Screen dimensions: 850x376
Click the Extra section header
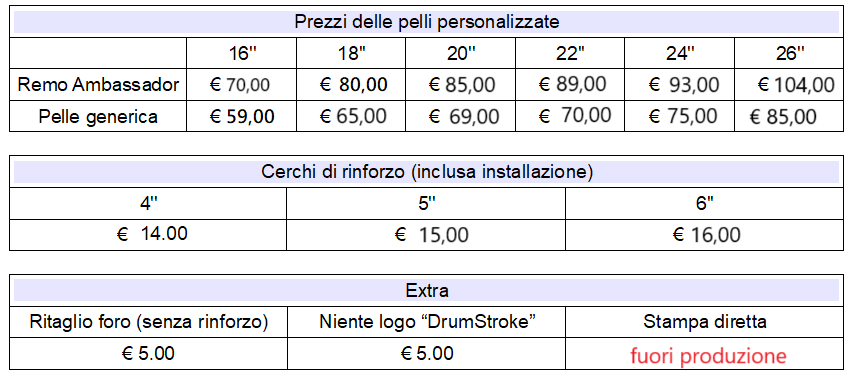click(427, 291)
